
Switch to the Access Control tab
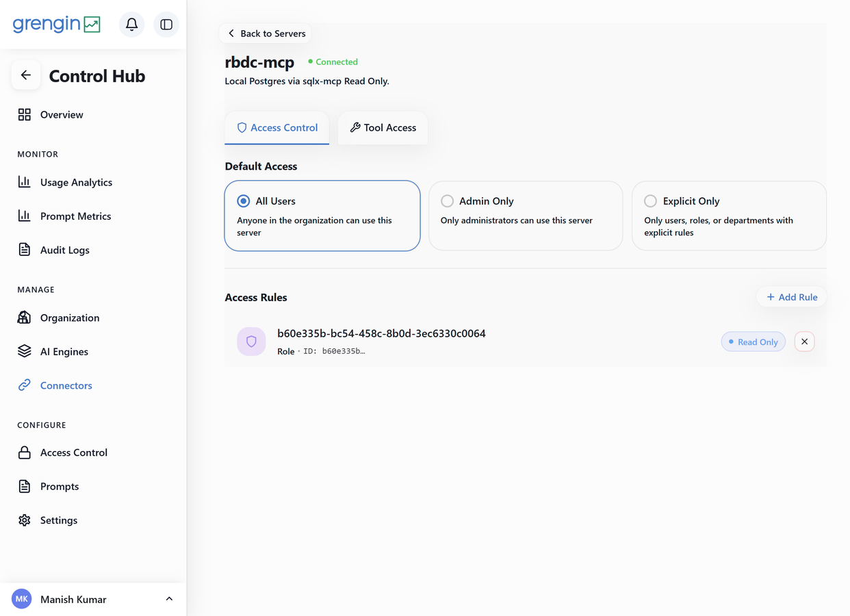tap(276, 127)
